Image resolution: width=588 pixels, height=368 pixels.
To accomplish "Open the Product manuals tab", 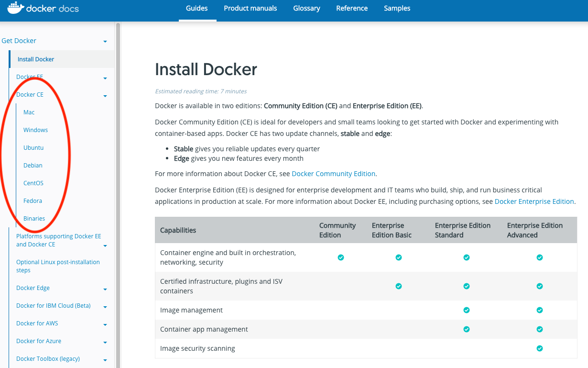I will (250, 8).
